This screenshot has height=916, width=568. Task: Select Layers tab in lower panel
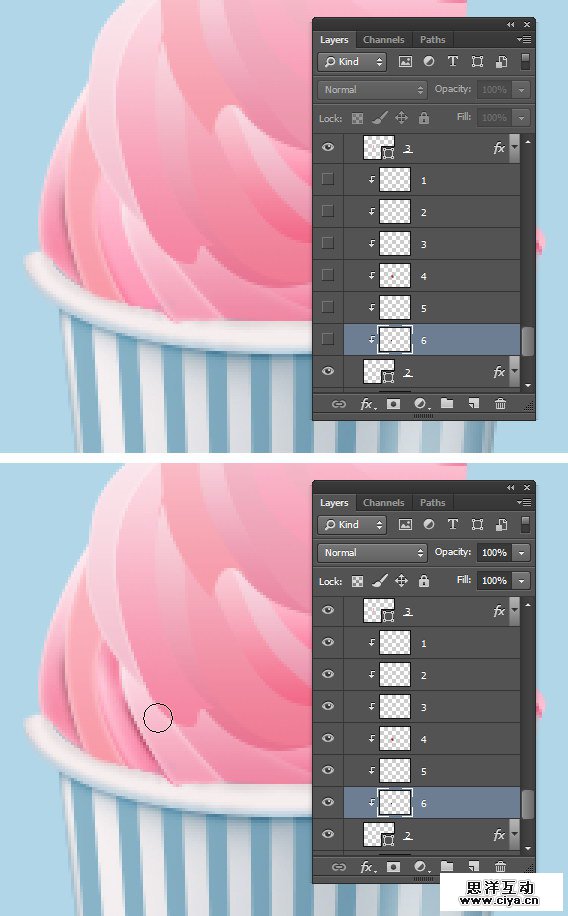pos(334,502)
